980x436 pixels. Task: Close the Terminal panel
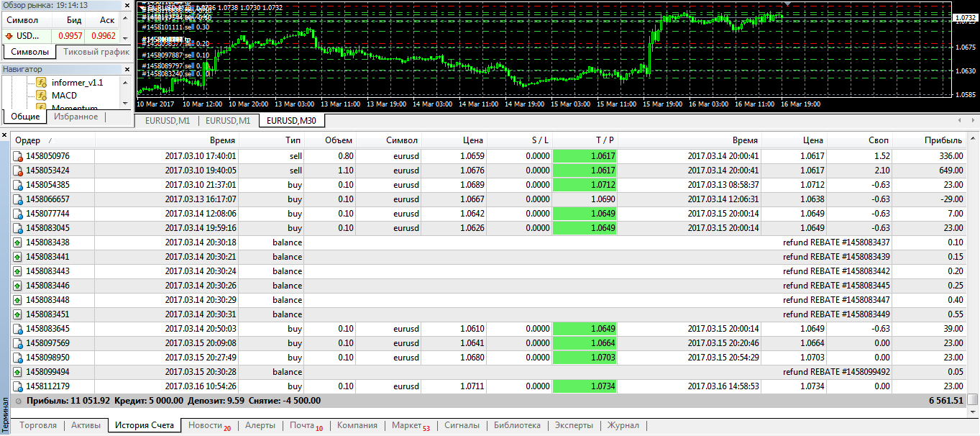tap(4, 135)
